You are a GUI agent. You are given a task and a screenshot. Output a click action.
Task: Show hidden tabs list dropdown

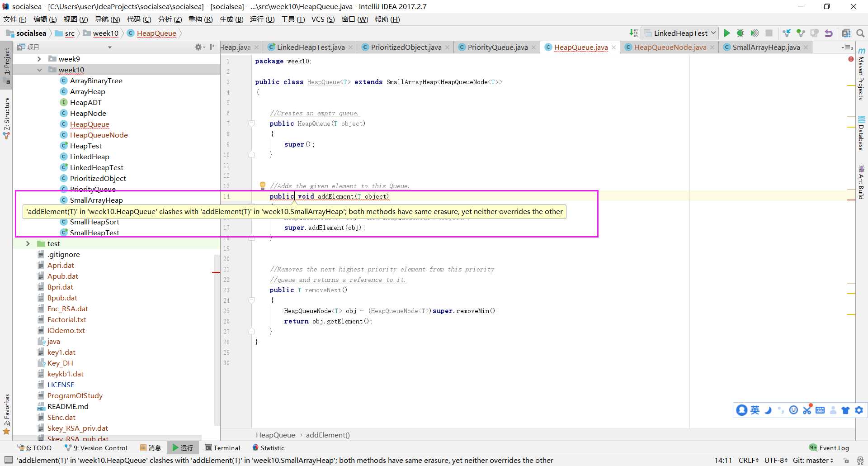[x=846, y=48]
